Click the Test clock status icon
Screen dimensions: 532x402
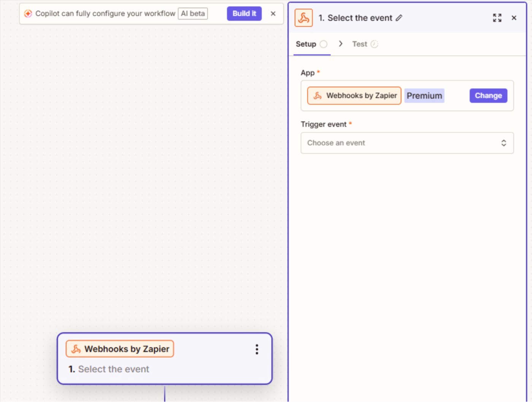375,44
